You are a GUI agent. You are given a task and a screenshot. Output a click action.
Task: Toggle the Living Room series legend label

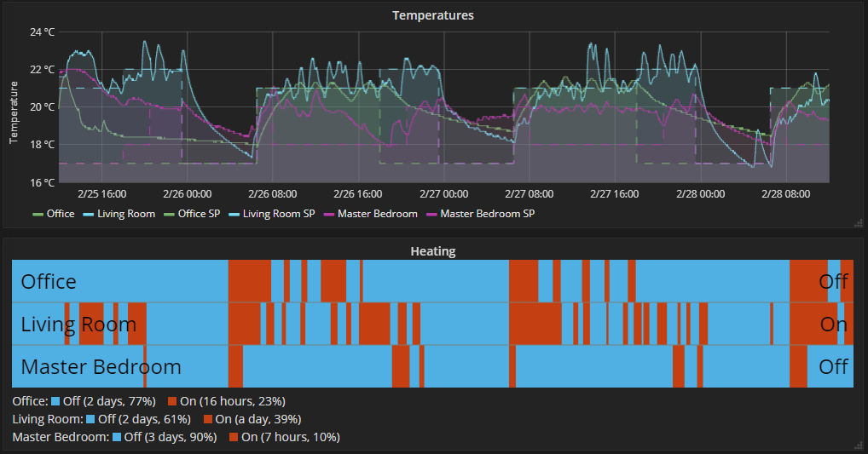pos(126,214)
